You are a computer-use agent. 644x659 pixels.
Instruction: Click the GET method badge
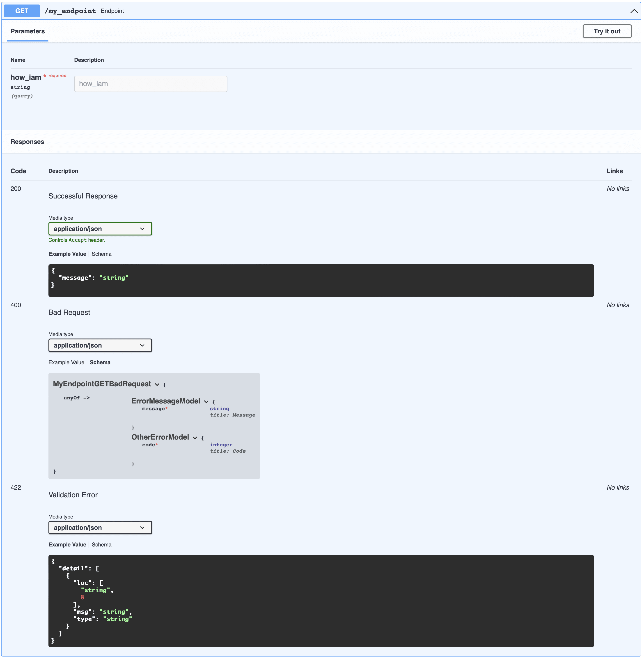pyautogui.click(x=21, y=11)
